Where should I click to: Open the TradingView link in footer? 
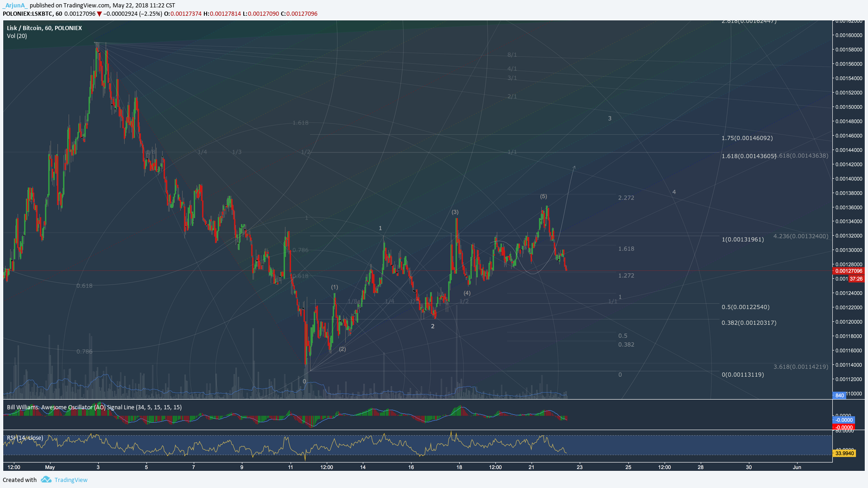[x=71, y=480]
